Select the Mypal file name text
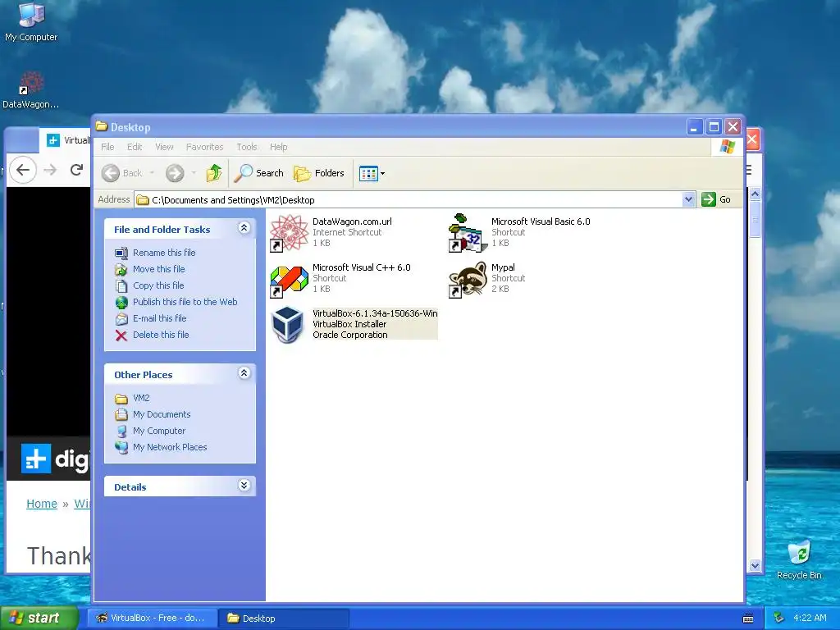This screenshot has height=630, width=840. (503, 267)
